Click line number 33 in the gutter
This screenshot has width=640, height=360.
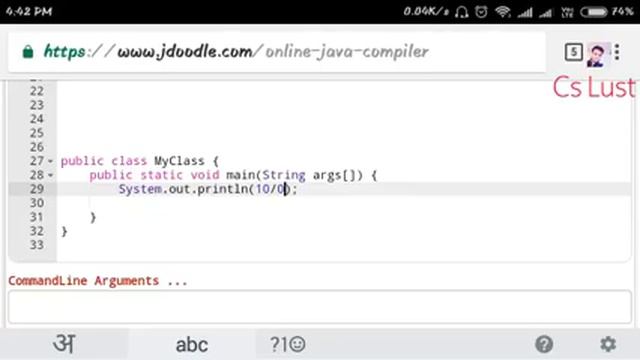[x=37, y=245]
